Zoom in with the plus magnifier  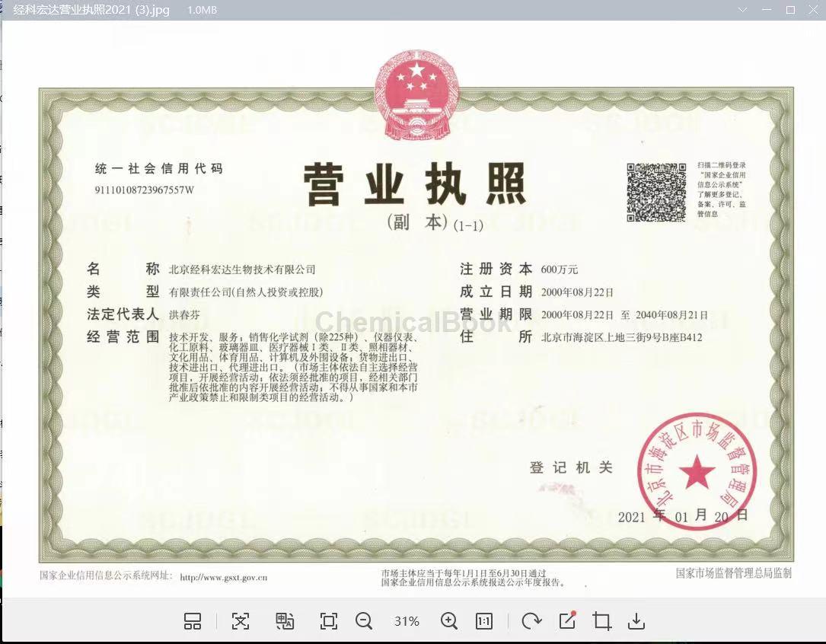click(449, 621)
